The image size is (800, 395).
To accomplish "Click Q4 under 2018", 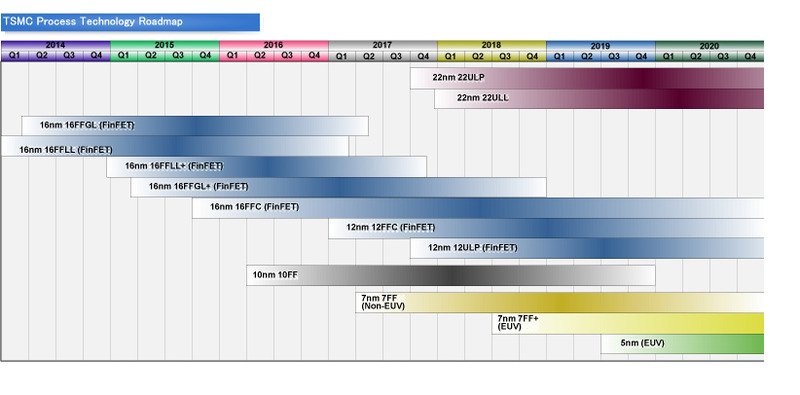I will (533, 56).
